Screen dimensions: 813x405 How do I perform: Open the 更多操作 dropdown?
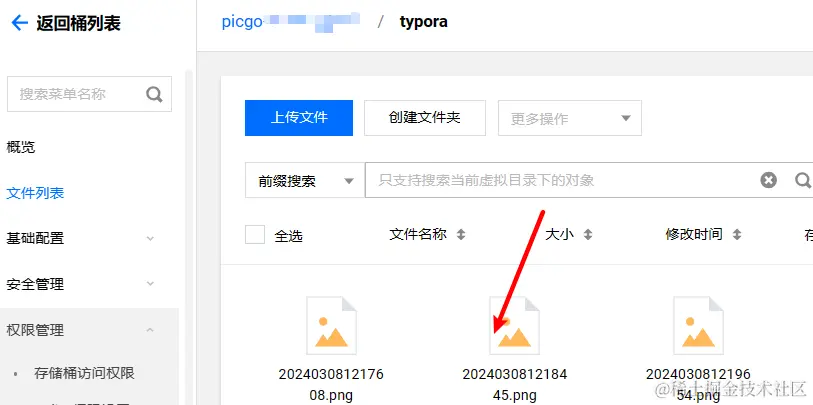[x=570, y=118]
